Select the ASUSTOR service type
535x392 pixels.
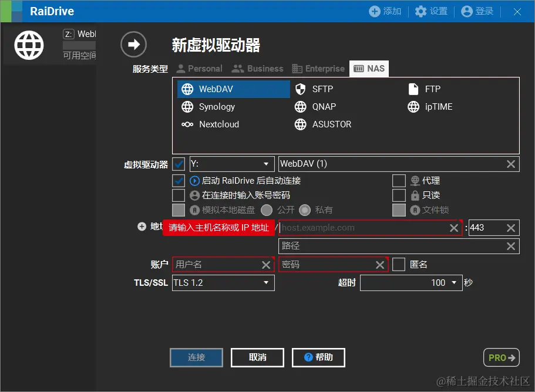pos(323,124)
